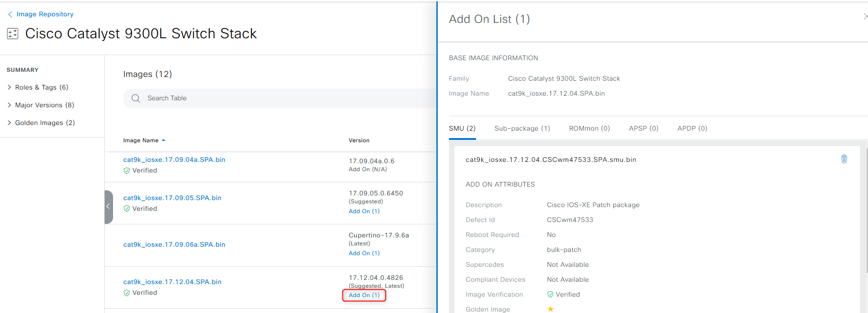Collapse the summary side panel using the handle
The height and width of the screenshot is (313, 868).
click(x=108, y=207)
